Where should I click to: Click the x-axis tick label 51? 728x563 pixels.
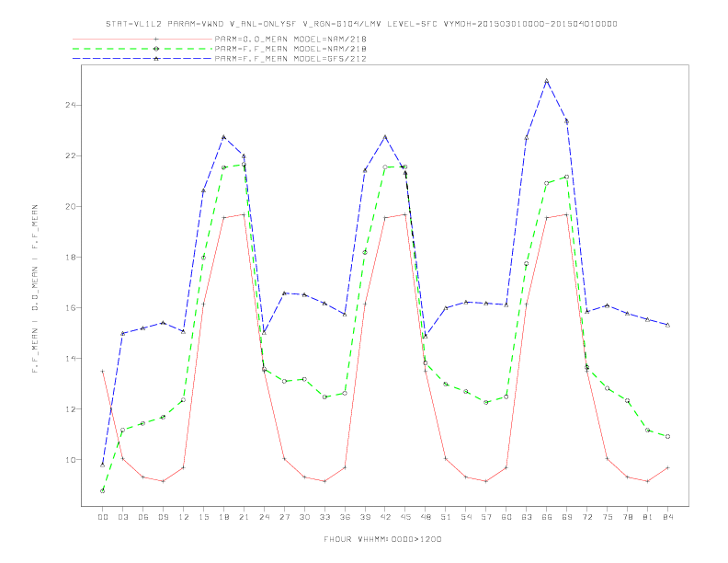(x=446, y=517)
